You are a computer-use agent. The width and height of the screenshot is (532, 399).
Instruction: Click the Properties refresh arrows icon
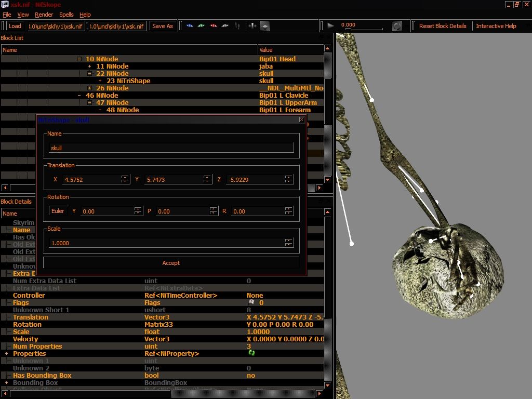click(x=251, y=353)
